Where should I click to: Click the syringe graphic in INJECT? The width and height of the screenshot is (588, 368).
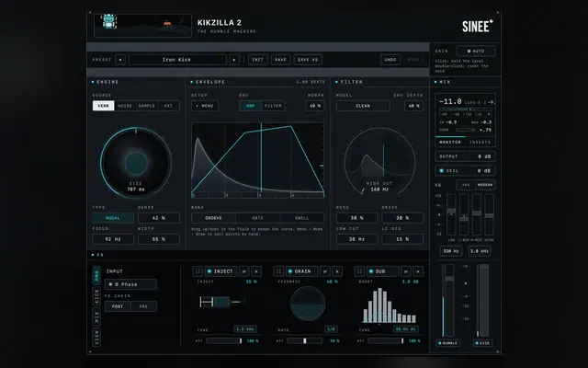pyautogui.click(x=222, y=302)
